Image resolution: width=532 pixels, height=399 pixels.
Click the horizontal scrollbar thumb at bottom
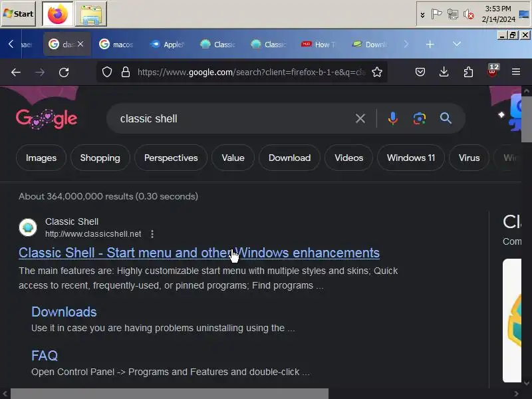170,394
